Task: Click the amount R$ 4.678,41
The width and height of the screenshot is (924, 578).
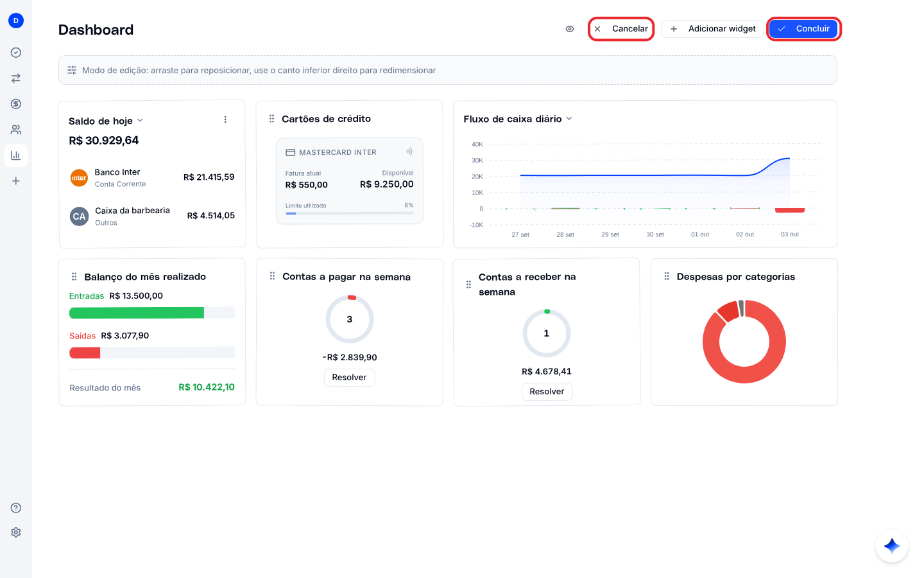Action: [x=547, y=372]
